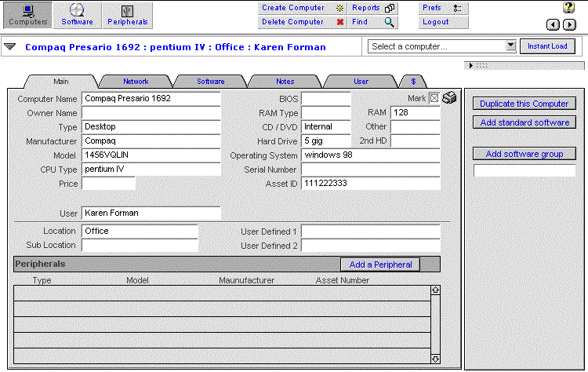Click the empty Sub Location field
Viewport: 588px width, 372px height.
140,245
